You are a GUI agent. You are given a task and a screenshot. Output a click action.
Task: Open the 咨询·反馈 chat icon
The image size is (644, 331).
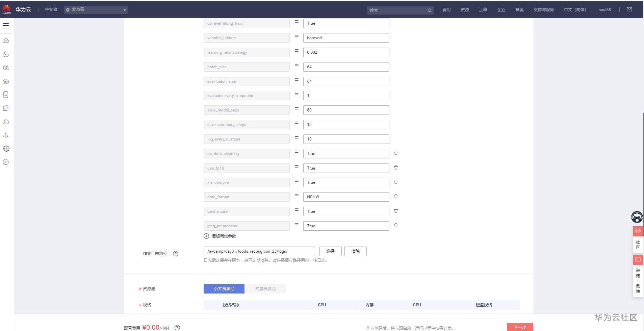[x=638, y=260]
